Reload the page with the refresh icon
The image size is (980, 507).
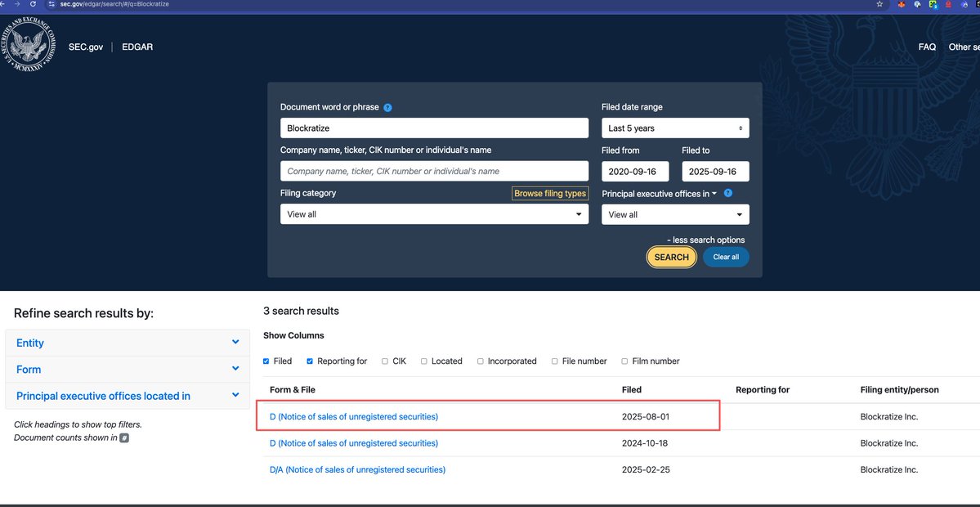34,4
